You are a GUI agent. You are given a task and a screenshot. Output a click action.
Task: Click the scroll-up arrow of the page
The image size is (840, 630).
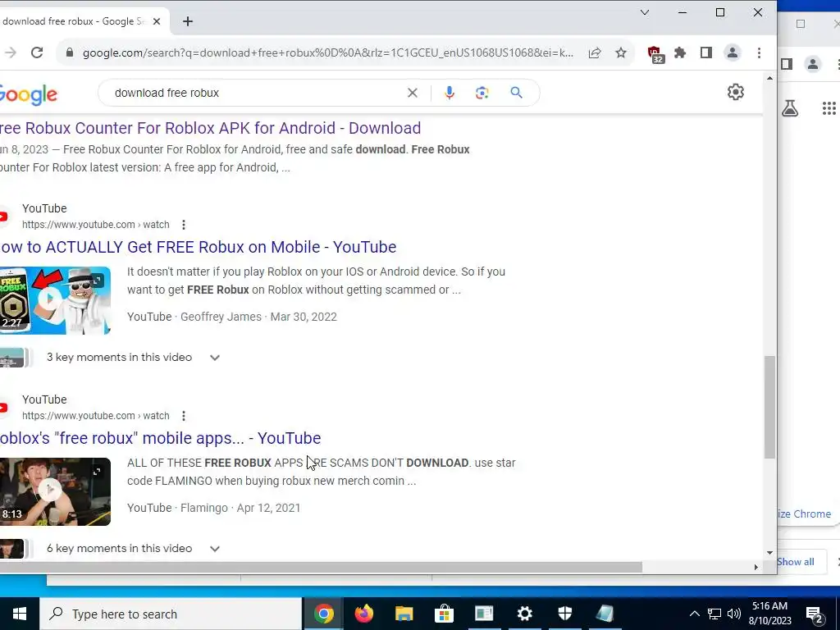click(x=769, y=78)
